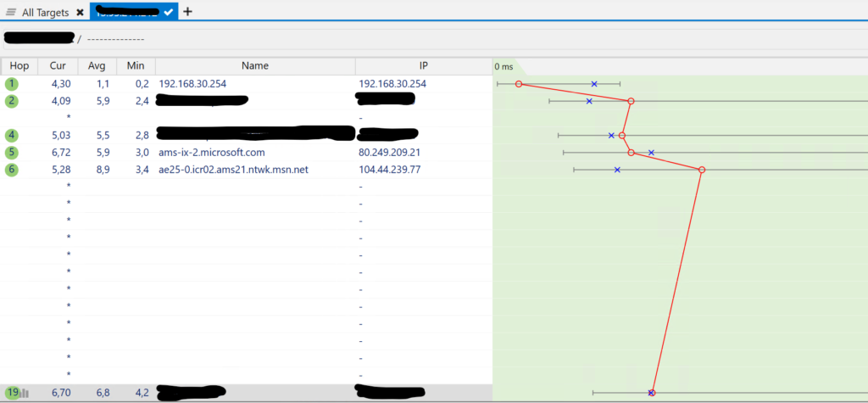Click the hop 19 green circle icon

coord(12,393)
